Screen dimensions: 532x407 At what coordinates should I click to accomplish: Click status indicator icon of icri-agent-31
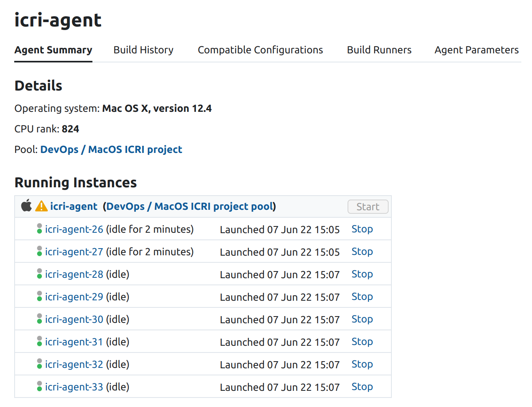point(39,341)
